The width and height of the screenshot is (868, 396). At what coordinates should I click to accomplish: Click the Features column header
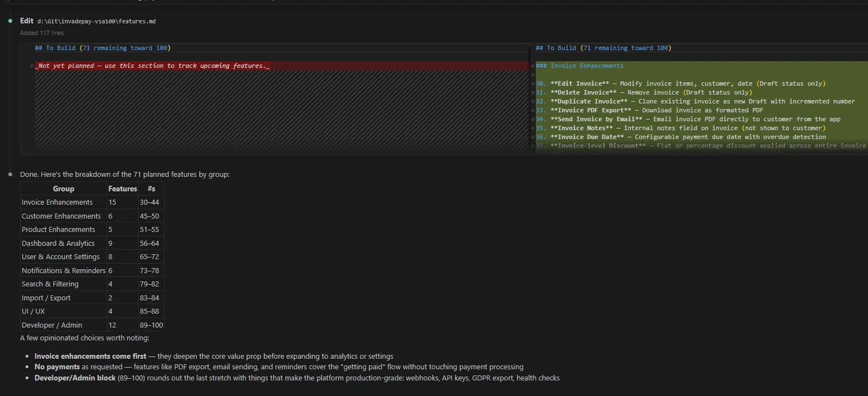122,189
